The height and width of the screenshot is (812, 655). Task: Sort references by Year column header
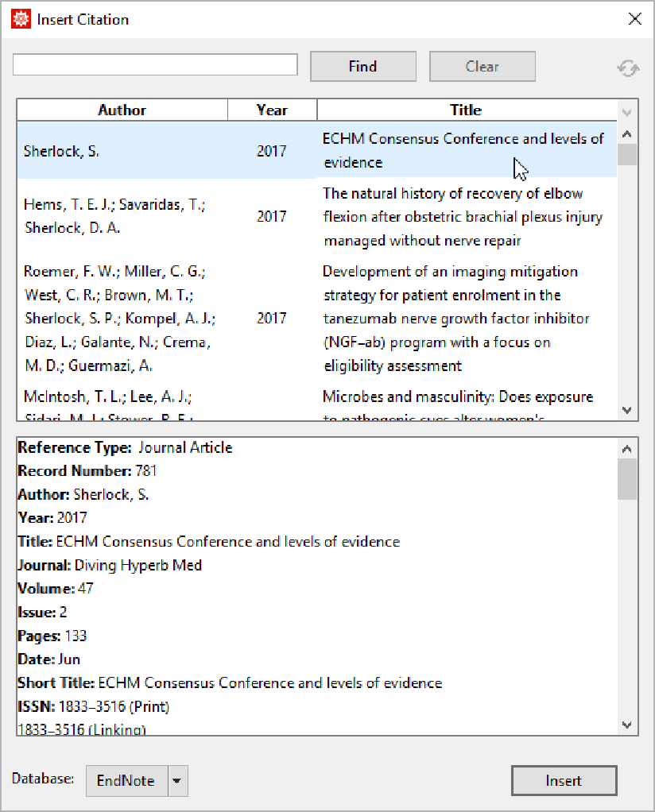click(x=272, y=110)
